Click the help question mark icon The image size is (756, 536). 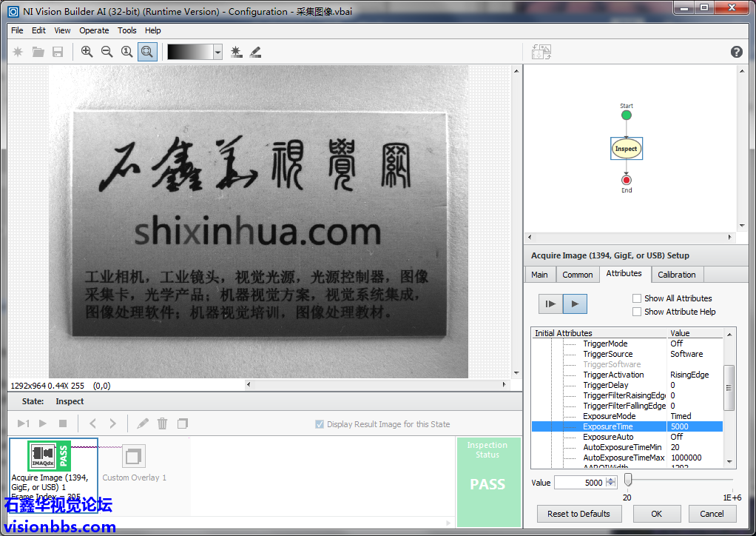pos(736,52)
